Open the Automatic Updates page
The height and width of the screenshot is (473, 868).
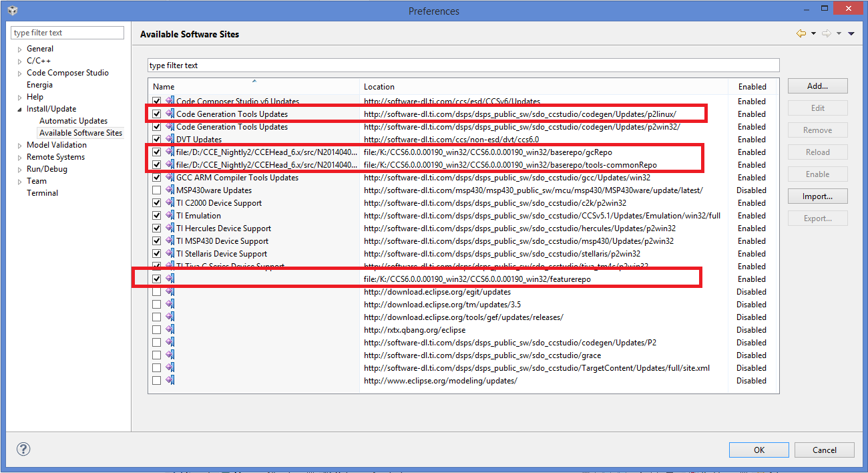[x=73, y=121]
